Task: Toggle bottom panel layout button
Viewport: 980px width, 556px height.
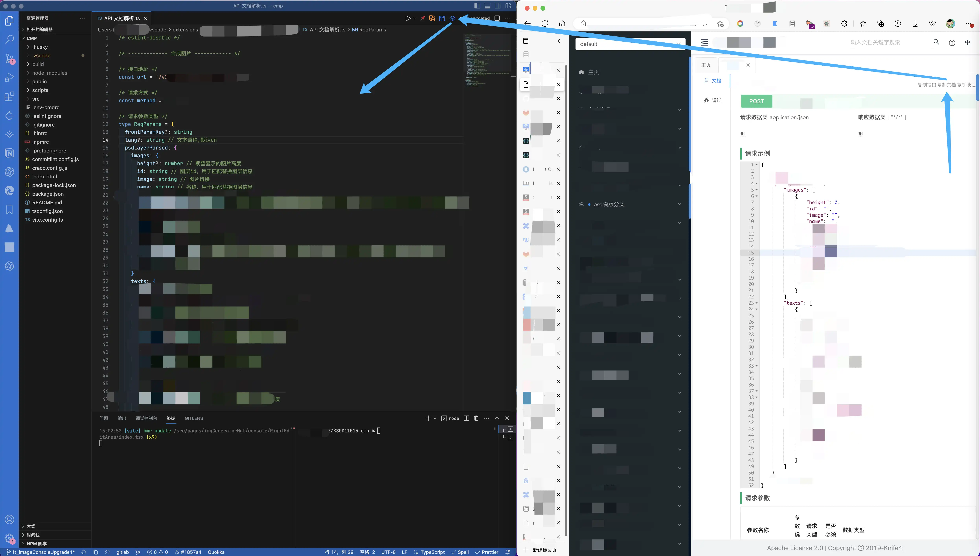Action: click(x=487, y=6)
